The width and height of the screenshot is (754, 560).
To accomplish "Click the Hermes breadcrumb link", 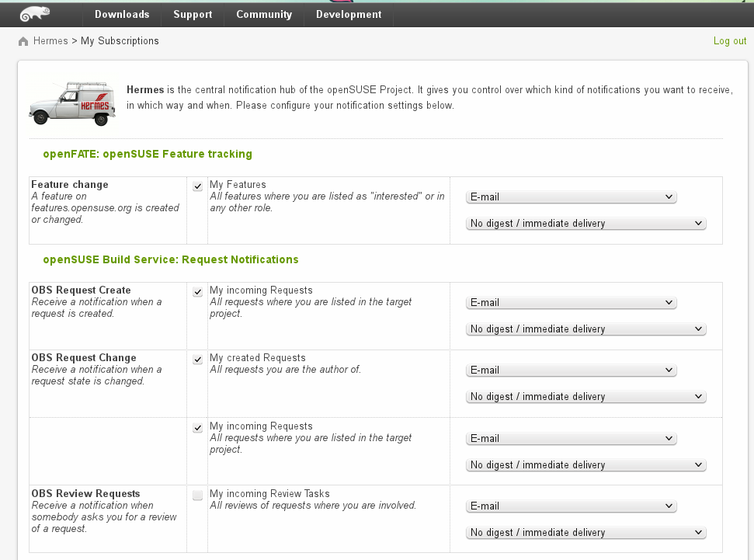I will pos(50,41).
